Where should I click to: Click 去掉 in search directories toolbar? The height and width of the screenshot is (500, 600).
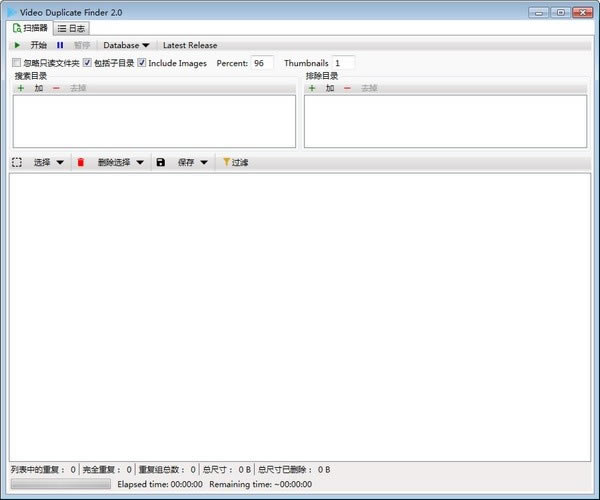(x=78, y=88)
